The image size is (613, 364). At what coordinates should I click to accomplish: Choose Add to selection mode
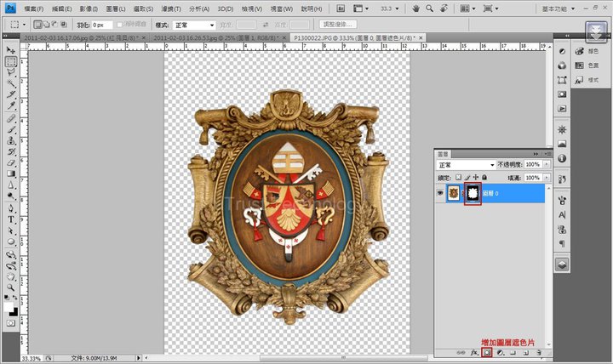pos(46,25)
